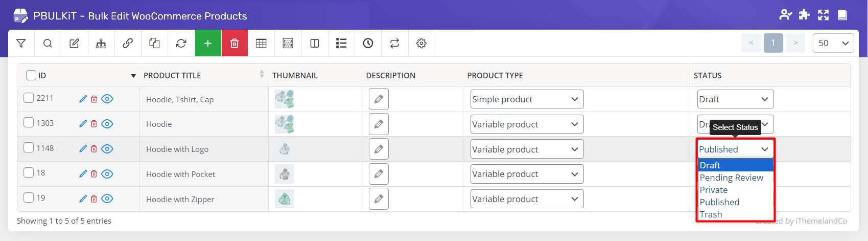Click the red trash delete toolbar button
The height and width of the screenshot is (241, 868).
click(x=234, y=43)
